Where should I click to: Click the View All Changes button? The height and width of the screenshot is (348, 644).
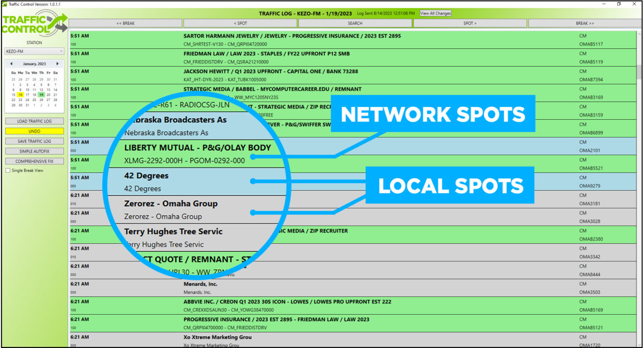[435, 13]
